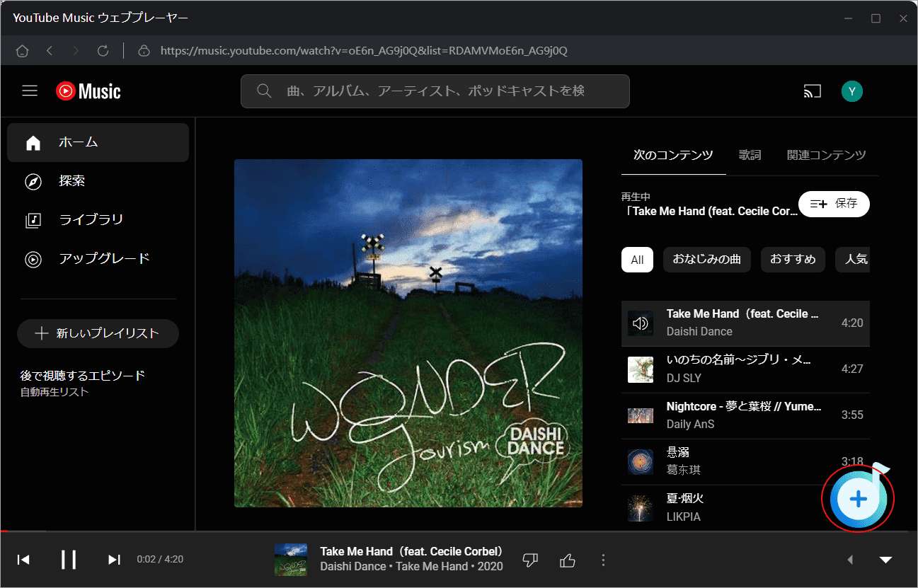
Task: Select the All filter chip
Action: pos(637,260)
